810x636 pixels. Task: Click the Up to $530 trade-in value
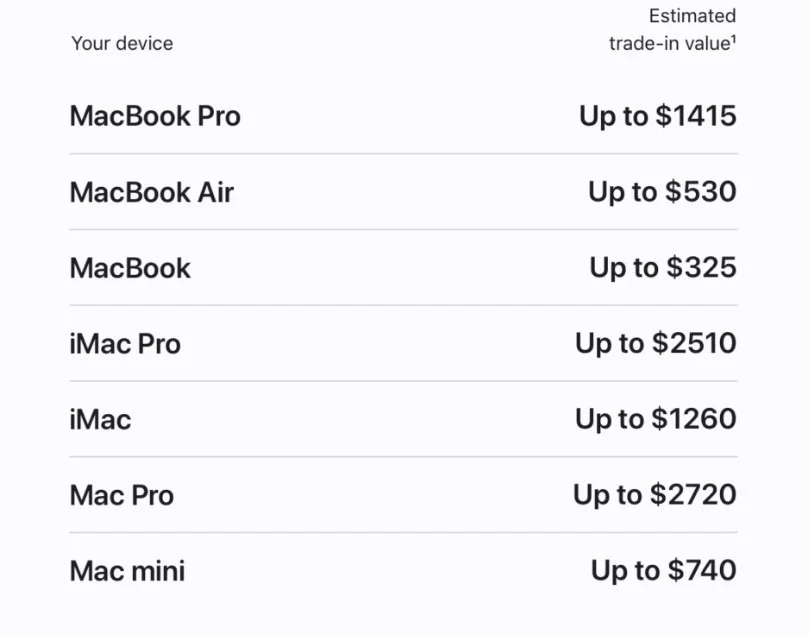pos(662,192)
